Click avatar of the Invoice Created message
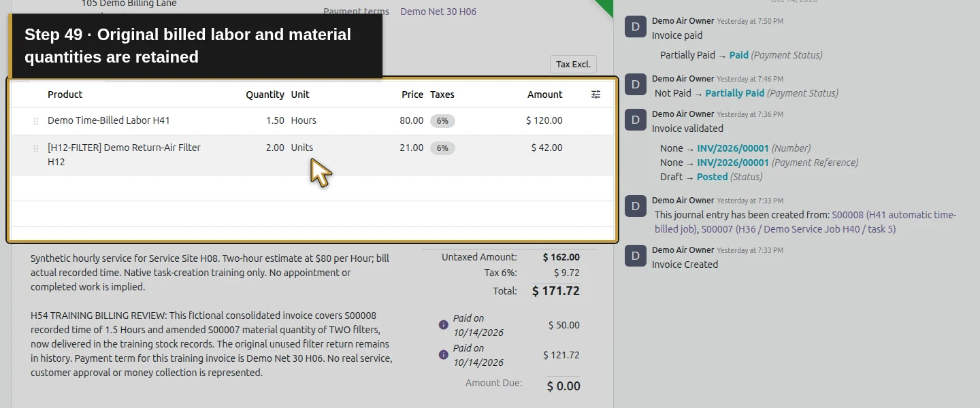 click(x=636, y=256)
